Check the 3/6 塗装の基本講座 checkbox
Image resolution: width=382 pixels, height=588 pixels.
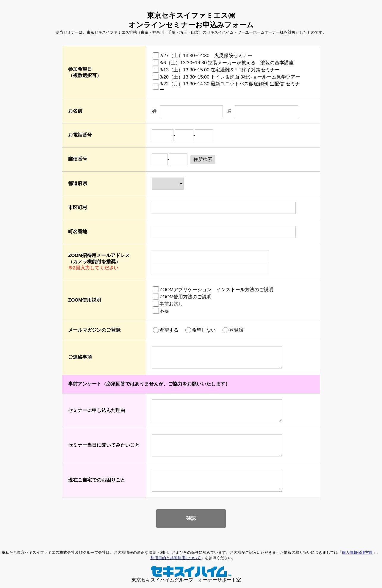click(156, 62)
